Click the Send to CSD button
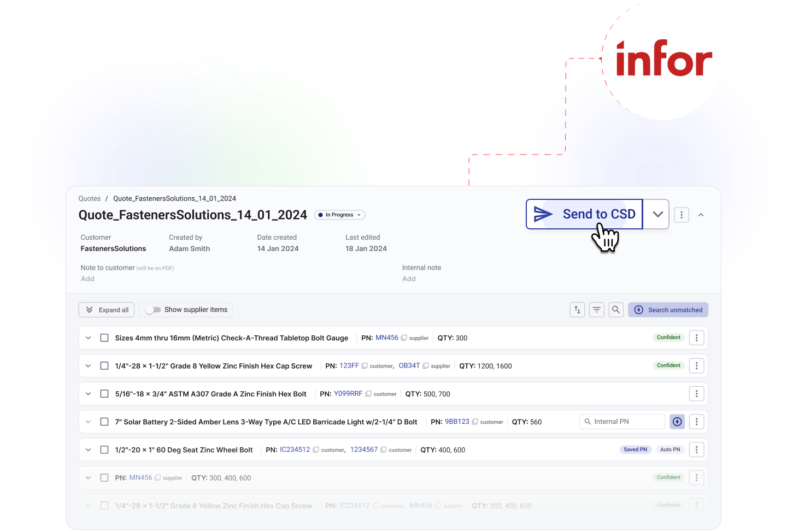This screenshot has height=532, width=787. click(584, 214)
